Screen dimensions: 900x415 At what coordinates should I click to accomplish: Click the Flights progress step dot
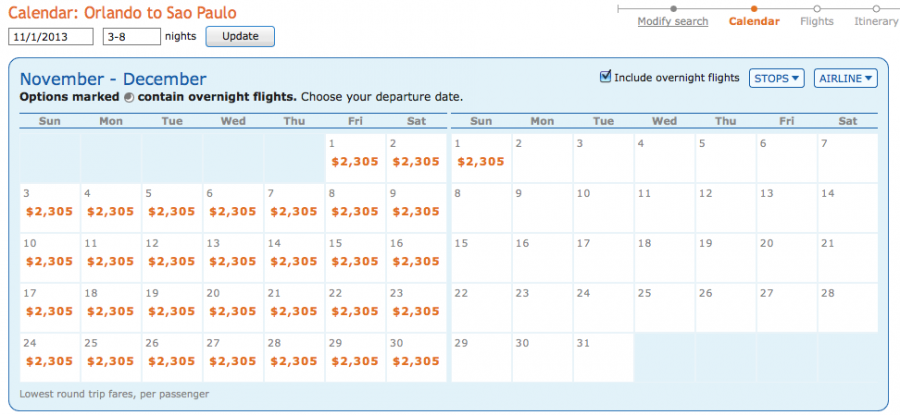(817, 8)
